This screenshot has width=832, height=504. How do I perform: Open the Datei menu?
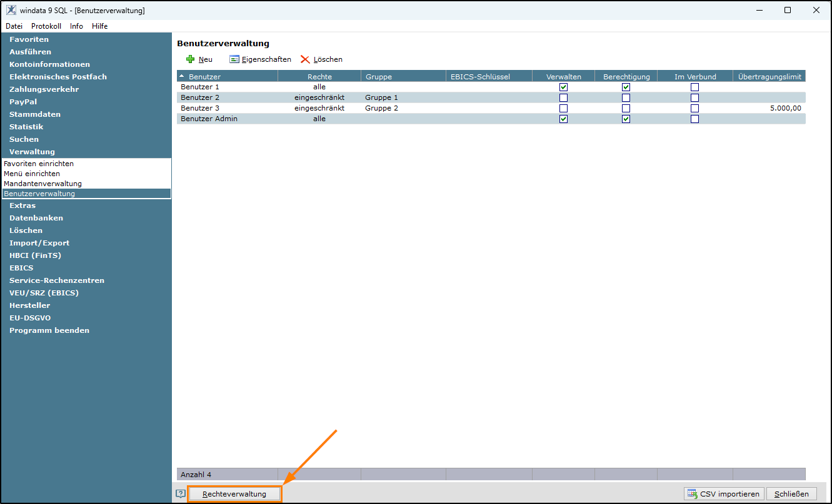(14, 26)
